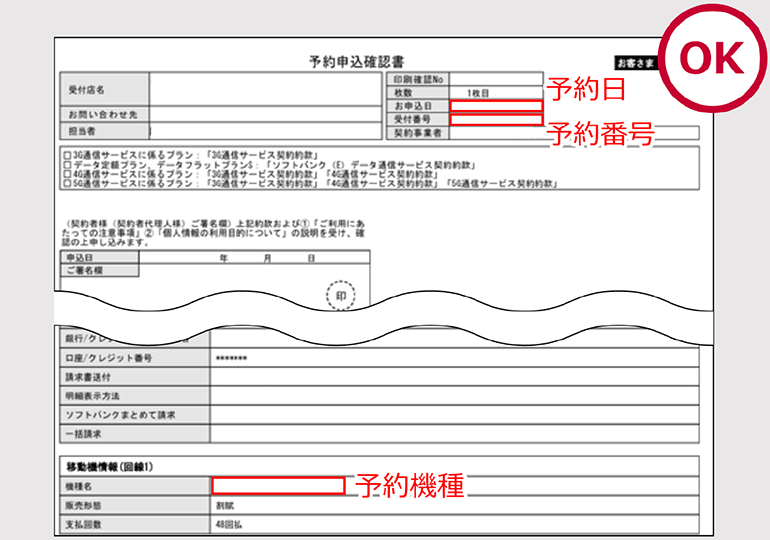Select the 口座/クレジット番号 label
The image size is (770, 540).
pyautogui.click(x=135, y=358)
